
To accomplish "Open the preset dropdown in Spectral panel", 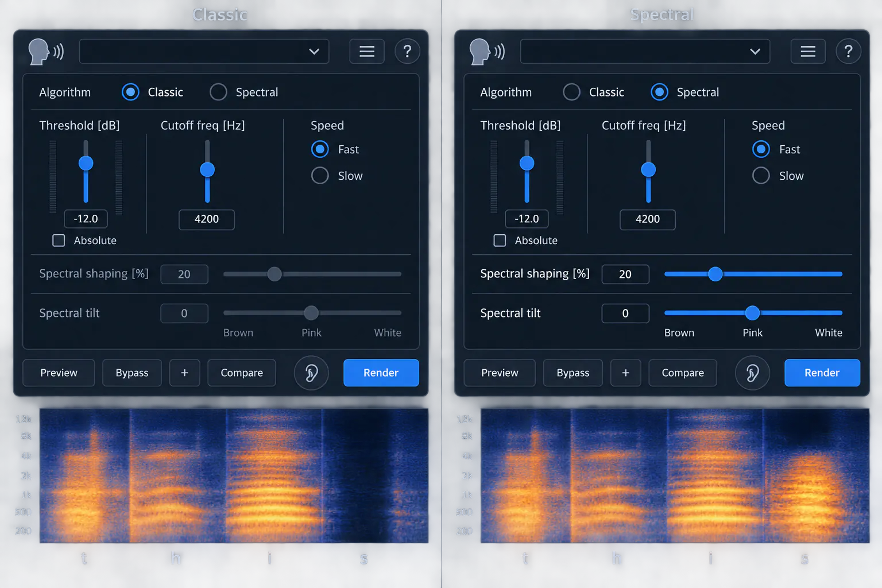I will coord(645,52).
